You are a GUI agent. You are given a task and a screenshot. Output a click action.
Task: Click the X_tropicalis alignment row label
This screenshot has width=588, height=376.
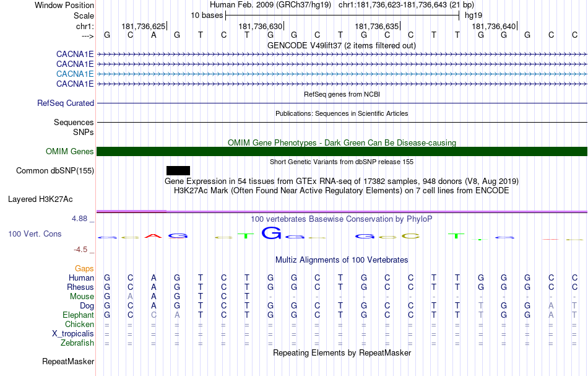click(x=73, y=334)
